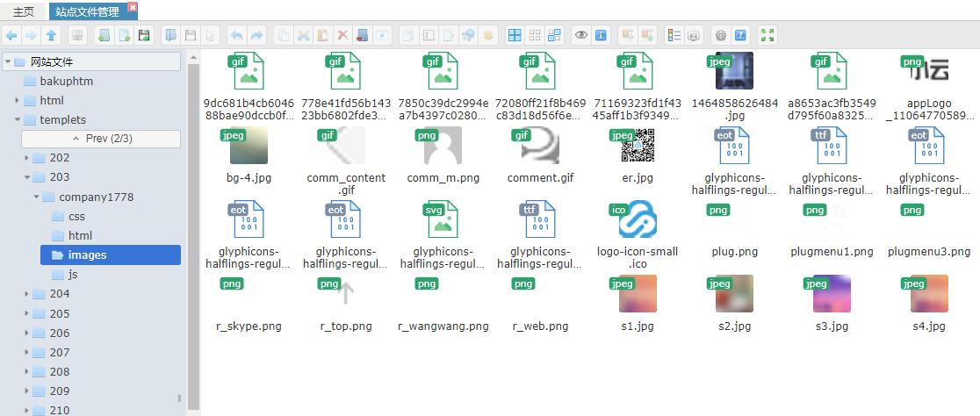This screenshot has height=416, width=980.
Task: Collapse the templets folder arrow
Action: (17, 120)
